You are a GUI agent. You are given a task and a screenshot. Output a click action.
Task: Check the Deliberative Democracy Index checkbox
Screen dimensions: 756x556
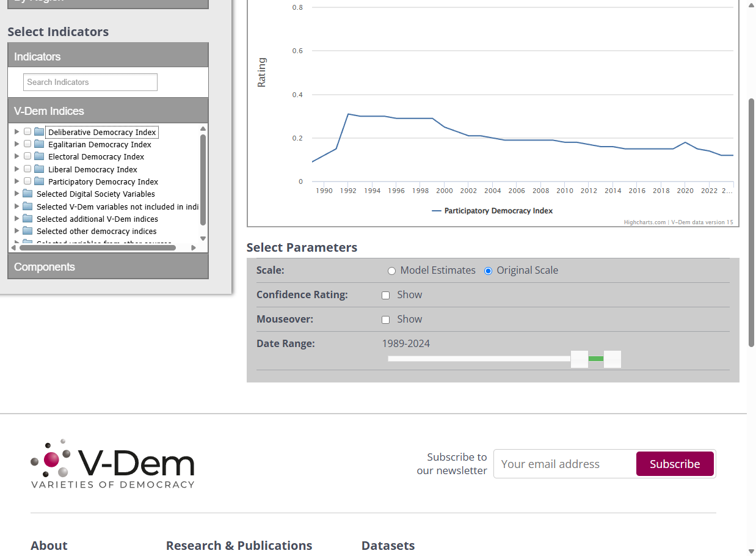tap(27, 132)
